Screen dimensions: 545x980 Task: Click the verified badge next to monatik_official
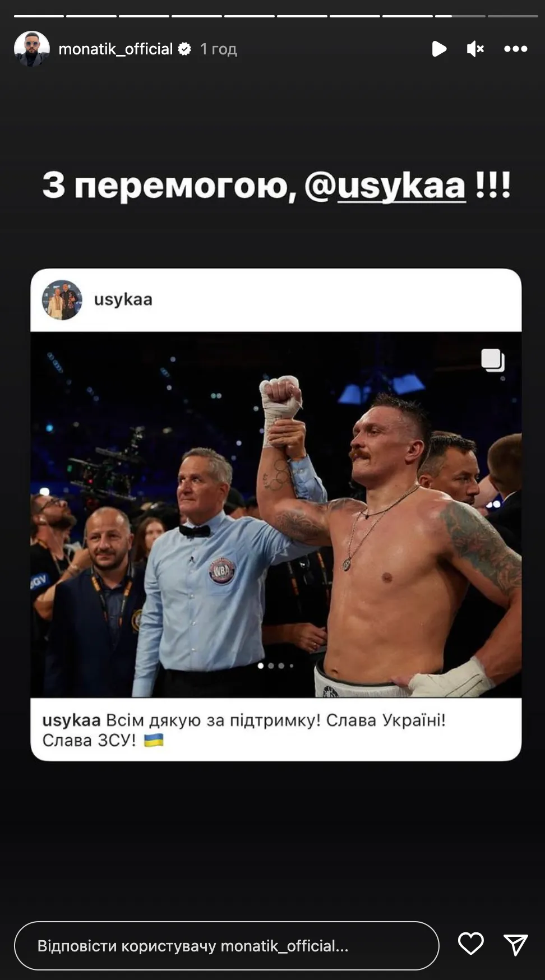pos(184,49)
